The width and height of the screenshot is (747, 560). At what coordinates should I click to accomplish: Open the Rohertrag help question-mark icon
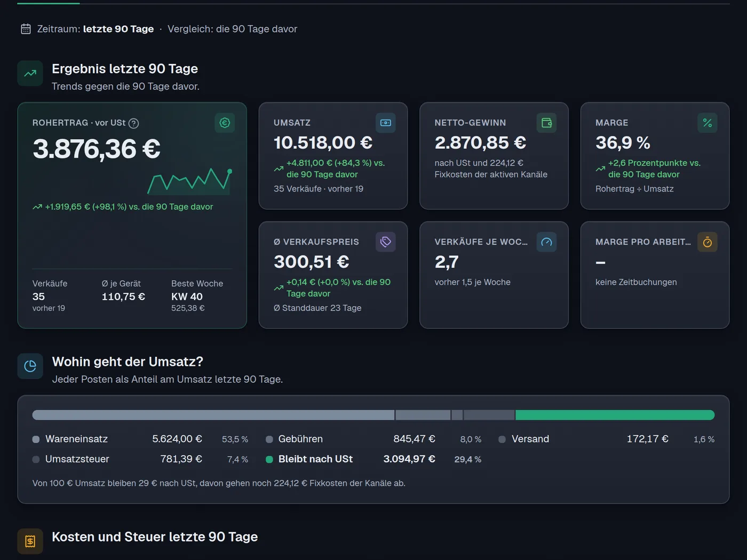pyautogui.click(x=134, y=123)
